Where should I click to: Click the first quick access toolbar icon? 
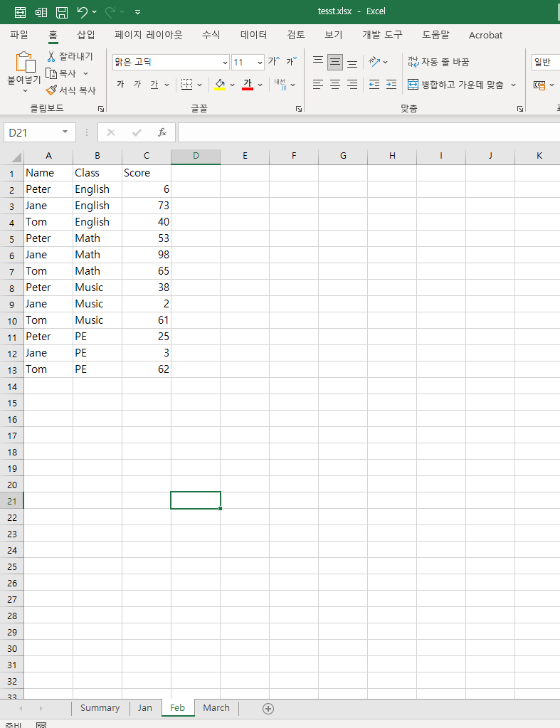coord(21,12)
